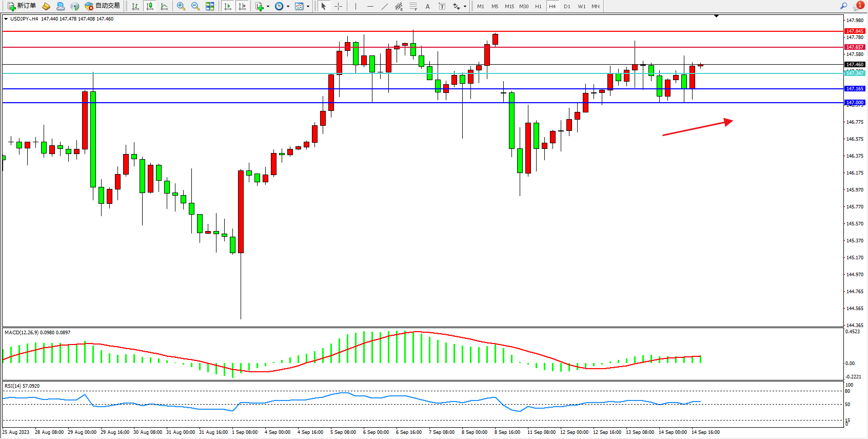This screenshot has width=868, height=439.
Task: Open the chart templates dropdown arrow
Action: point(308,7)
